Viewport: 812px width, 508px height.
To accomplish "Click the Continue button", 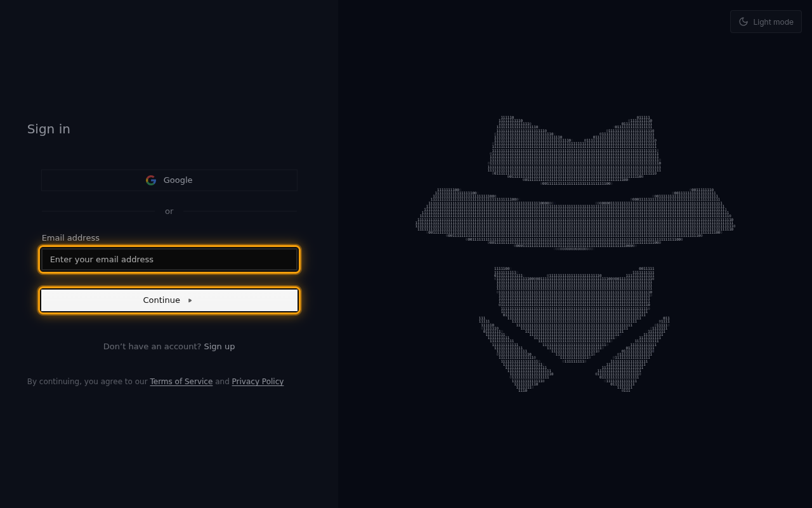I will tap(169, 300).
